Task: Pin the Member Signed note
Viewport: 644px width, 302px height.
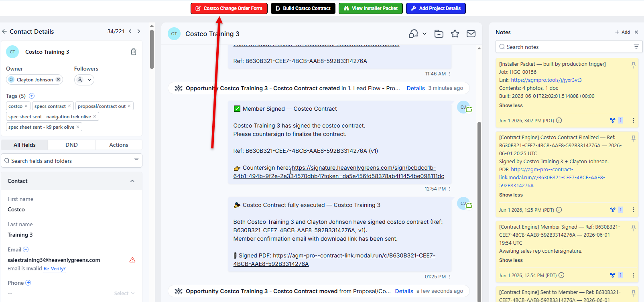Action: tap(634, 227)
